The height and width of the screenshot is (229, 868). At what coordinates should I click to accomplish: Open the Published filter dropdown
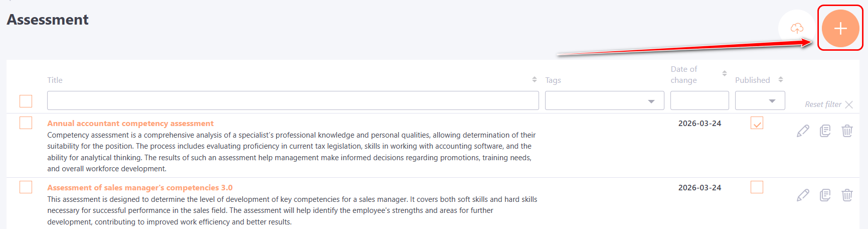point(760,101)
